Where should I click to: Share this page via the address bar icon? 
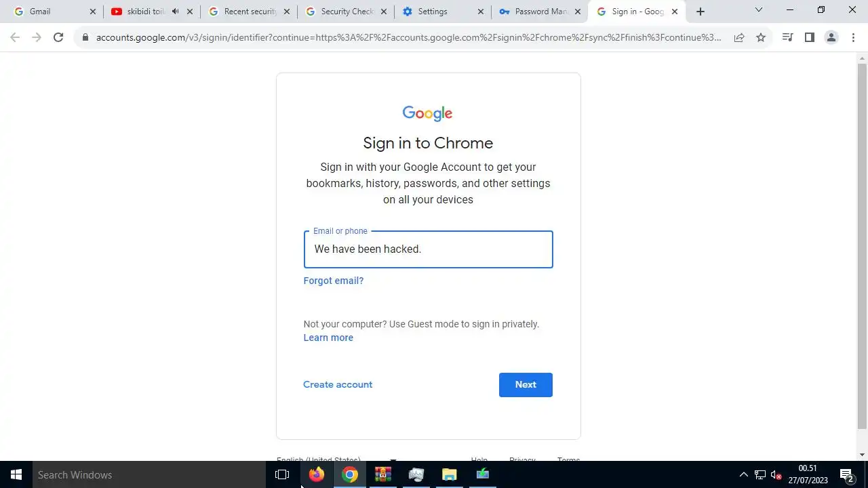[x=739, y=37]
